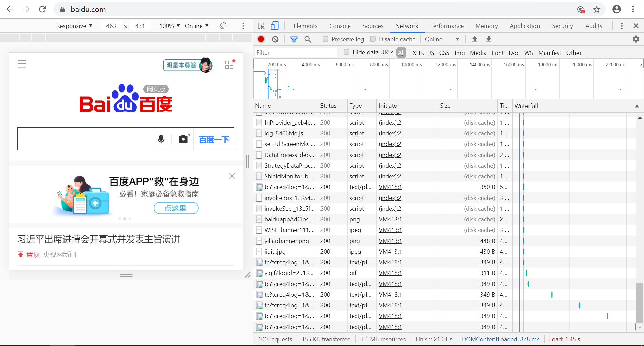Clear the network log
The width and height of the screenshot is (644, 346).
coord(275,39)
